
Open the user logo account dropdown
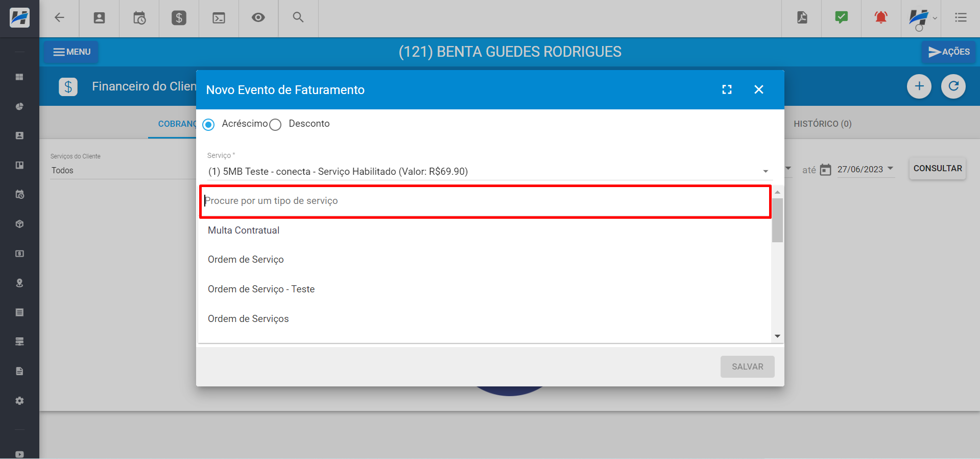coord(922,18)
